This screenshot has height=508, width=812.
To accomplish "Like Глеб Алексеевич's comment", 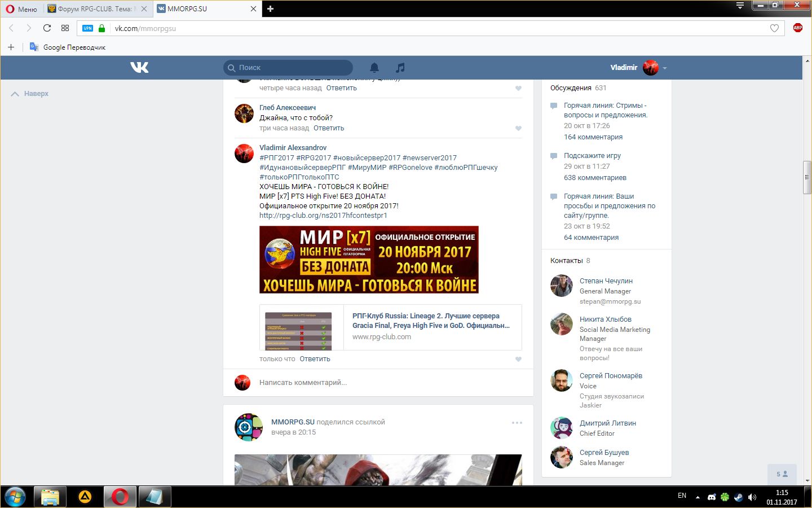I will [518, 129].
